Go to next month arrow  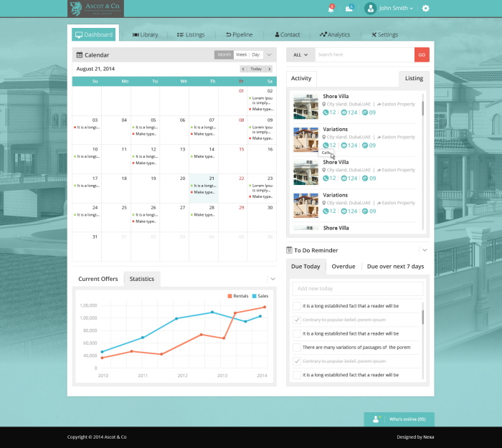pos(270,69)
